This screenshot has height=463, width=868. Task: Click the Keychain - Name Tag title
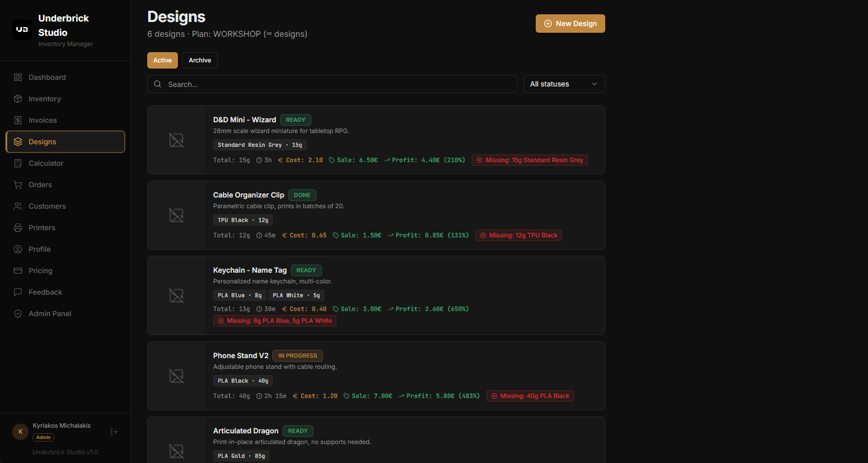click(x=250, y=270)
